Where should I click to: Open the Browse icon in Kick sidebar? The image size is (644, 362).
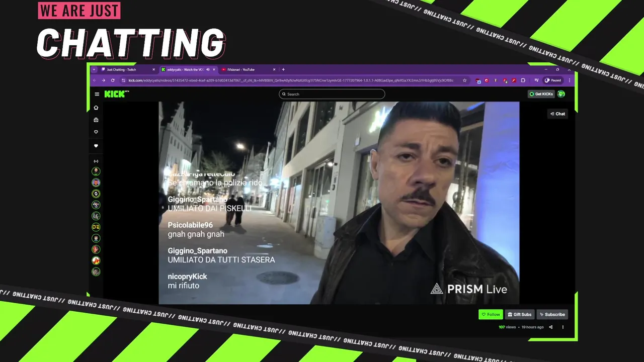pyautogui.click(x=96, y=120)
